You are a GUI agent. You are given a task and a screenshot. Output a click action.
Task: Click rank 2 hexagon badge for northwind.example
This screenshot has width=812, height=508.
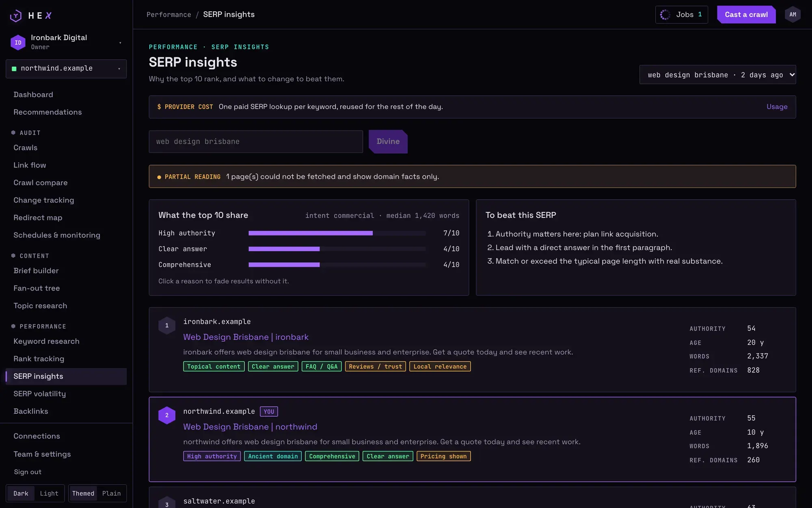click(167, 415)
